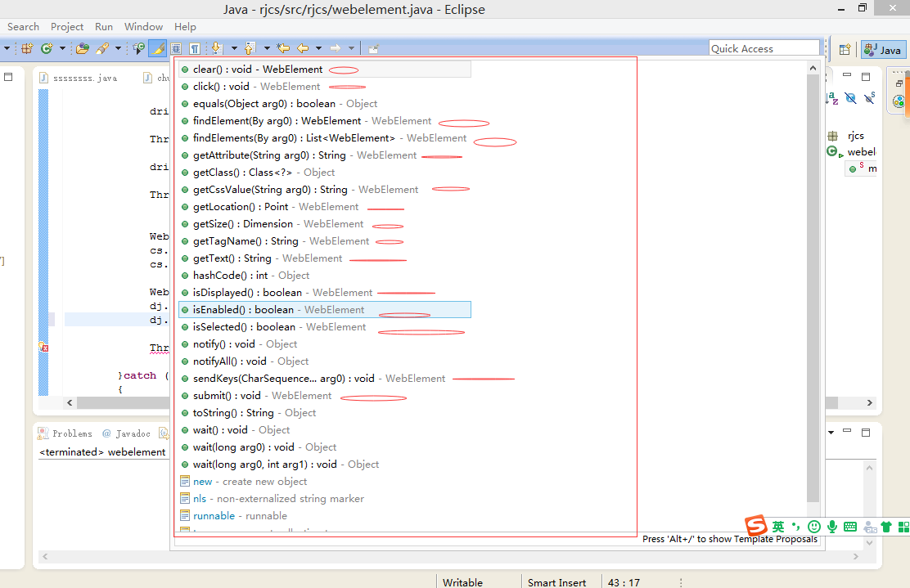Sort Outline members alphabetically
The image size is (910, 588).
coord(833,98)
